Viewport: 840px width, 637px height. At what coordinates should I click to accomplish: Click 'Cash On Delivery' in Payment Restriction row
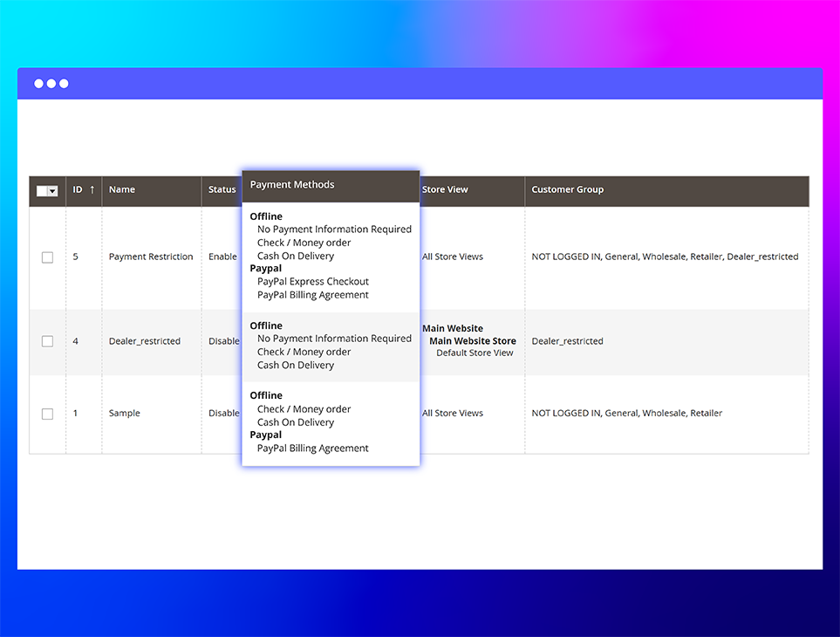(x=296, y=256)
